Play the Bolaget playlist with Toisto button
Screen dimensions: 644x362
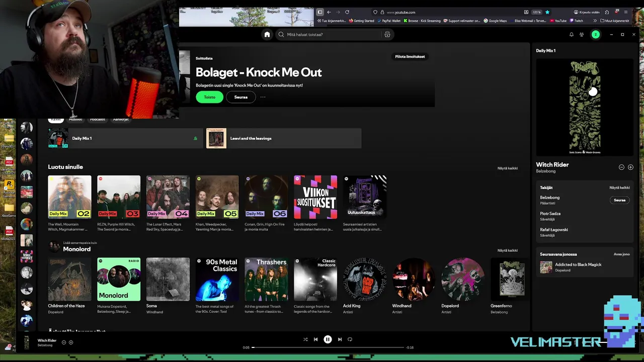click(x=209, y=97)
